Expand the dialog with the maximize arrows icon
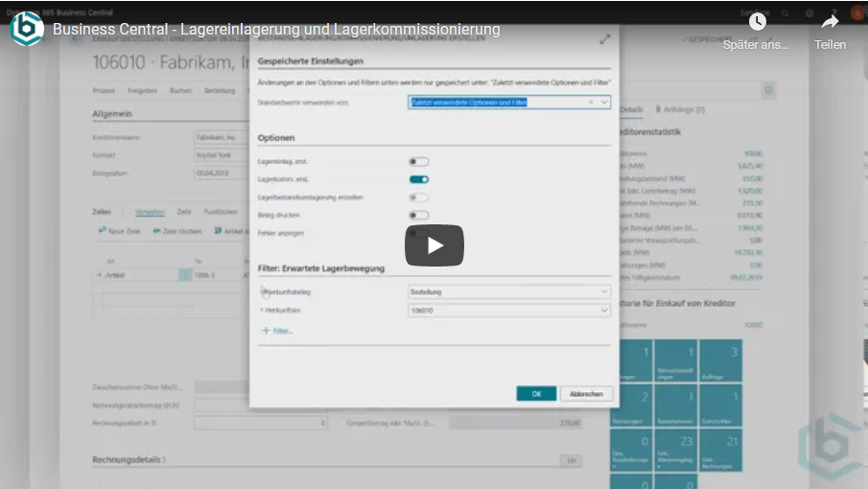Image resolution: width=868 pixels, height=489 pixels. click(604, 39)
